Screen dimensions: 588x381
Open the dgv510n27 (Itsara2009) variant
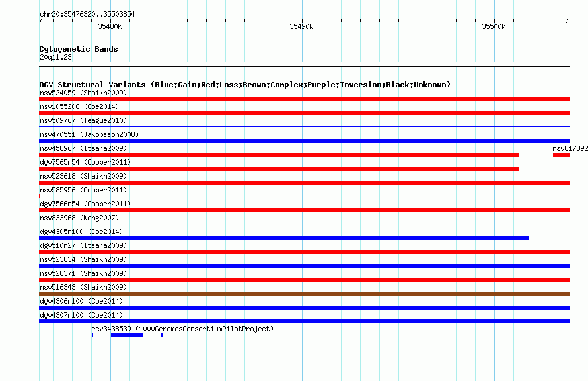[x=83, y=245]
